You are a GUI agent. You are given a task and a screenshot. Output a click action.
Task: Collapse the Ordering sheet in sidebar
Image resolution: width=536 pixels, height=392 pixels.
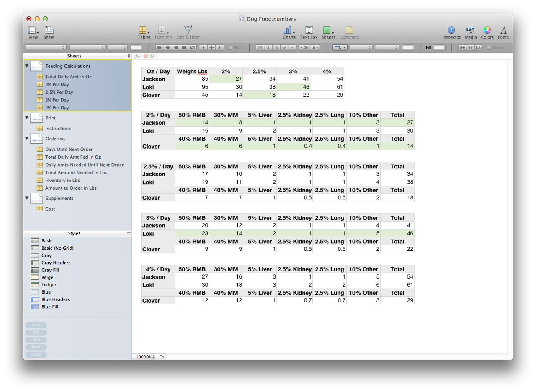pos(27,138)
